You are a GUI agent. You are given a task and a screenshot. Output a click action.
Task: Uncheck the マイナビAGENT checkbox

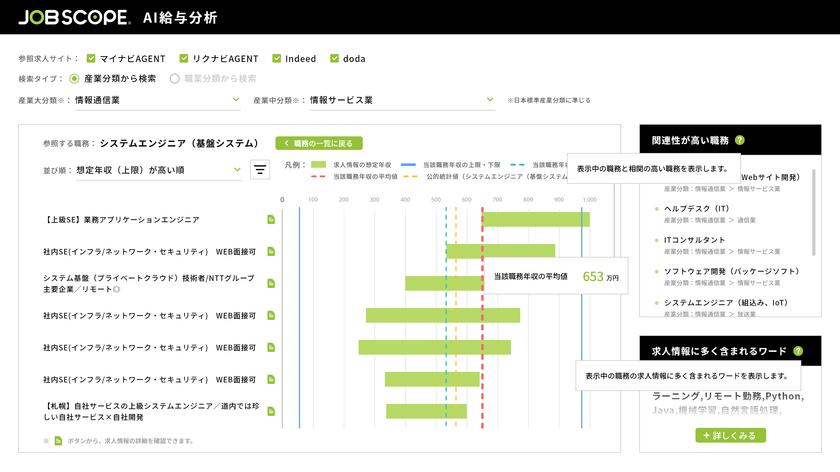coord(91,58)
